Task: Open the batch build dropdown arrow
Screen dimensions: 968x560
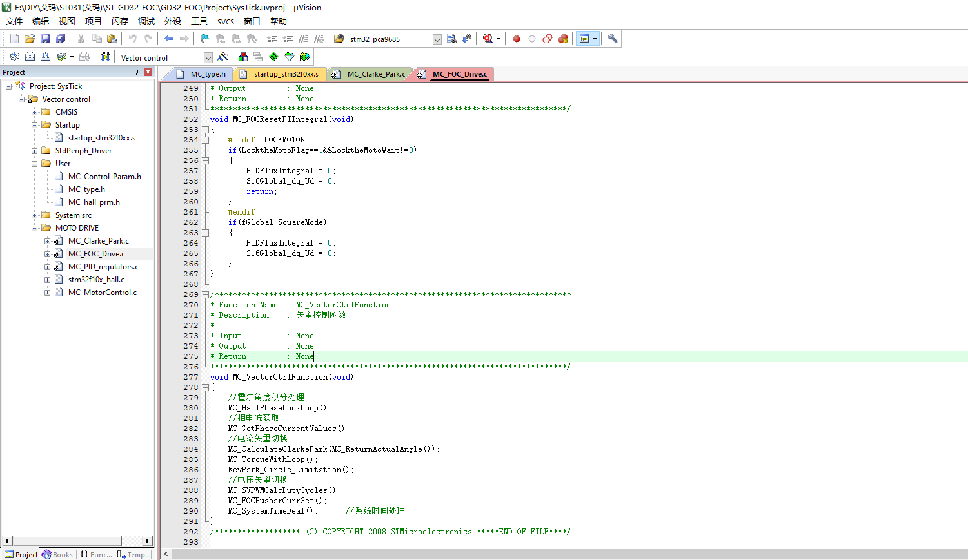Action: point(72,57)
